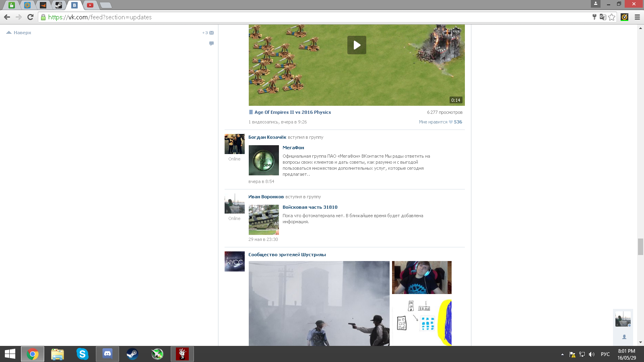Click the Norton extension icon
This screenshot has width=644, height=362.
[x=625, y=17]
